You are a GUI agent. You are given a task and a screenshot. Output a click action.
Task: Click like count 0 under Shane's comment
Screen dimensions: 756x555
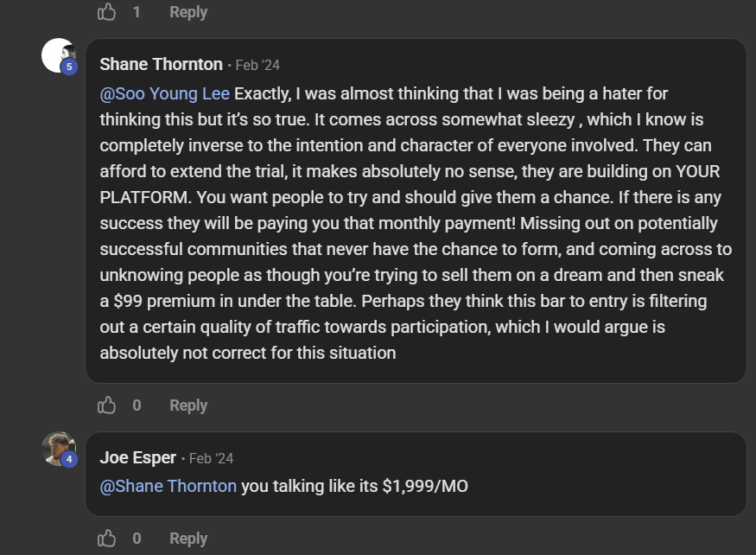tap(137, 405)
